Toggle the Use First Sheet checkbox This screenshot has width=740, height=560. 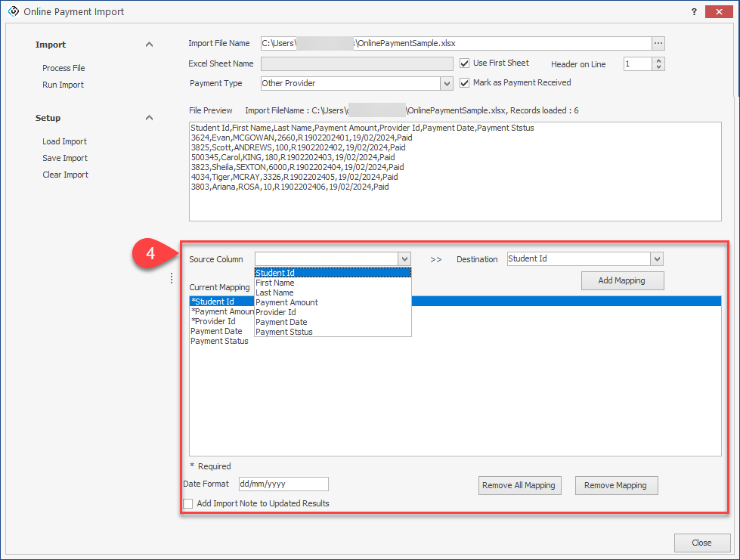point(465,63)
